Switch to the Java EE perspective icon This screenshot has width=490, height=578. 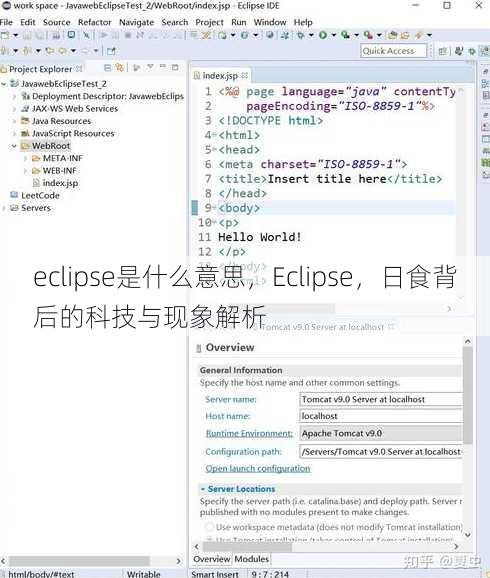click(x=485, y=51)
